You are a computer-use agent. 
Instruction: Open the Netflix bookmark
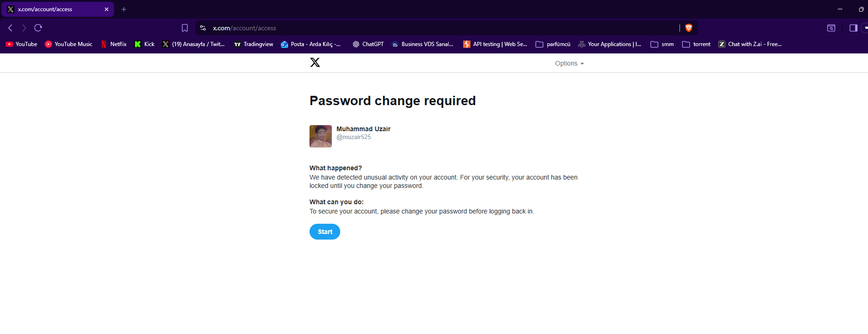[114, 44]
